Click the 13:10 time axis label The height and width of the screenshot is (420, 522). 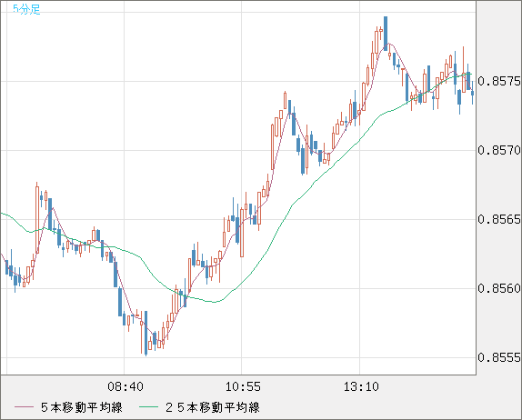coord(361,386)
